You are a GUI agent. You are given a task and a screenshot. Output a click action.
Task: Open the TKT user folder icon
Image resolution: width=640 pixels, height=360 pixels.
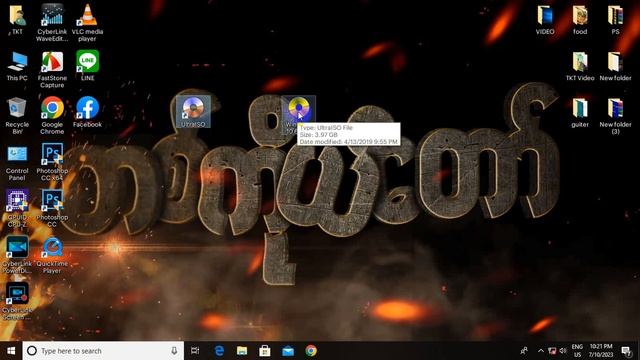pos(17,20)
